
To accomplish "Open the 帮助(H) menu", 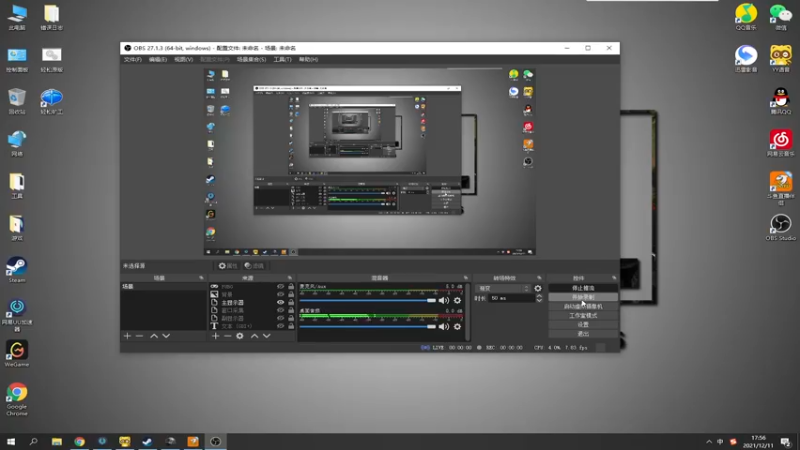I will [x=308, y=60].
